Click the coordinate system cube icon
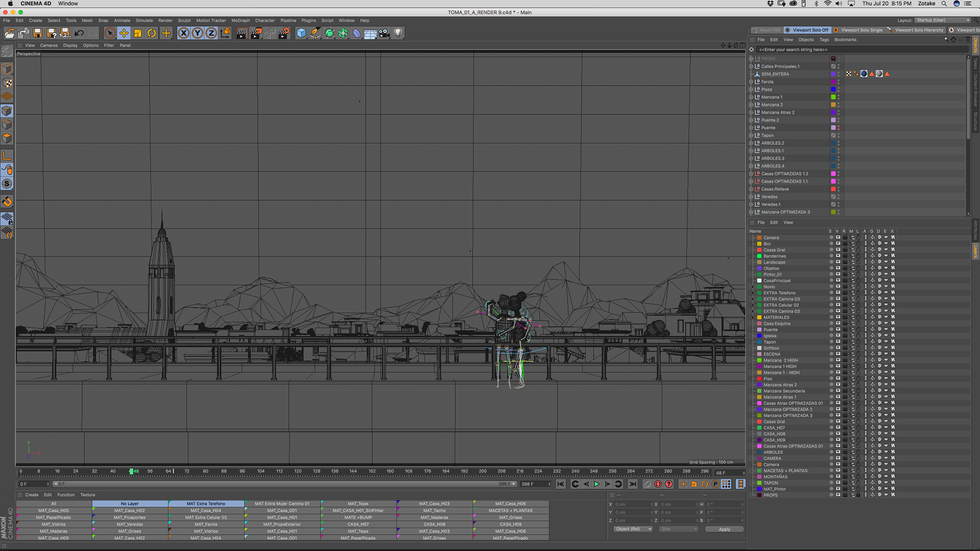The height and width of the screenshot is (551, 980). pos(225,33)
